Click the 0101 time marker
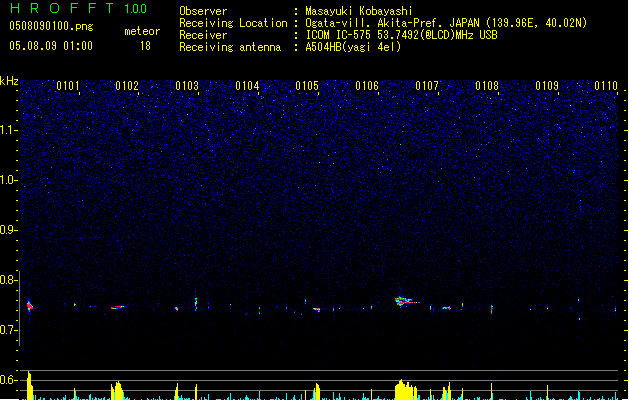This screenshot has width=629, height=400. [x=67, y=86]
